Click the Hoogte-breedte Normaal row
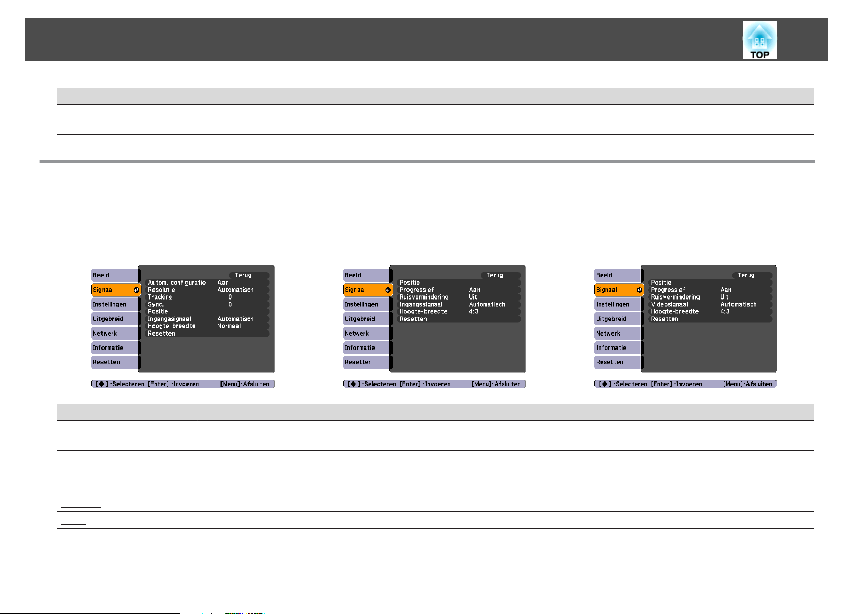The image size is (868, 614). 207,326
